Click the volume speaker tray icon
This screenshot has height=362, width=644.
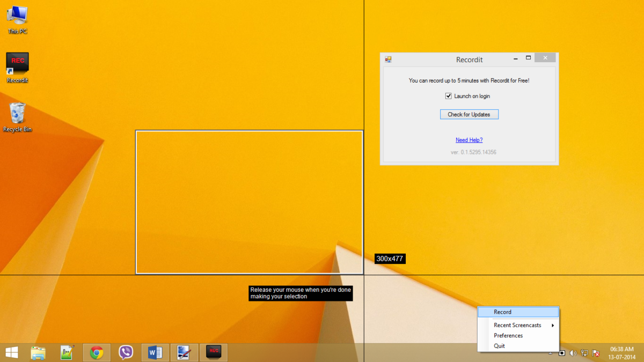(573, 353)
